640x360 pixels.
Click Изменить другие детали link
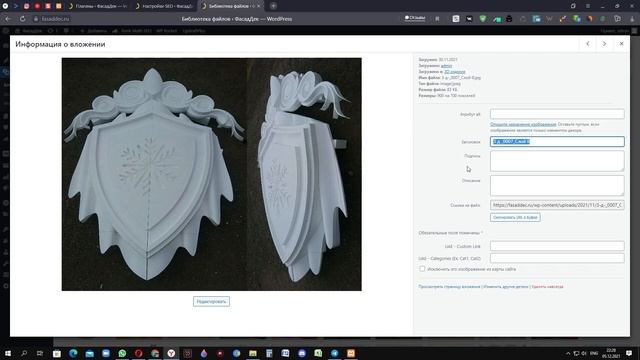pos(506,287)
